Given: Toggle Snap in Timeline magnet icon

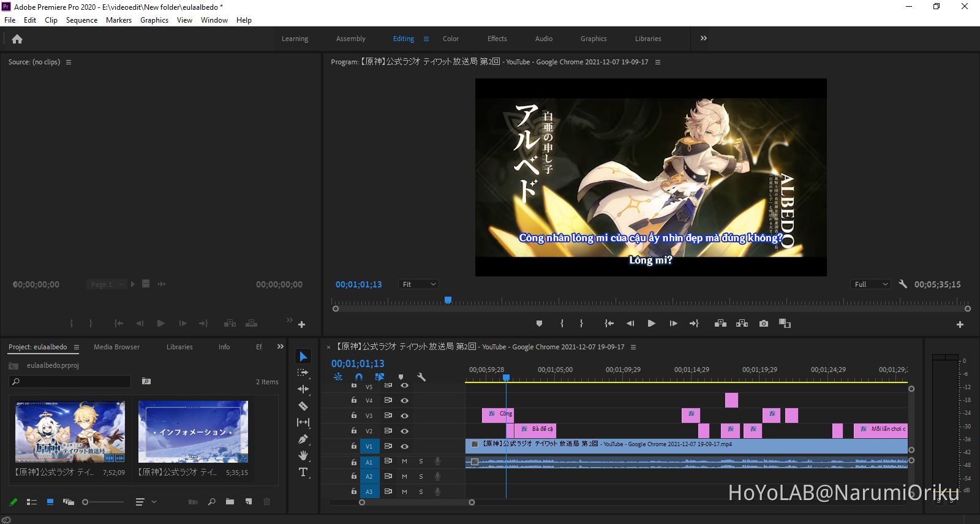Looking at the screenshot, I should click(359, 377).
